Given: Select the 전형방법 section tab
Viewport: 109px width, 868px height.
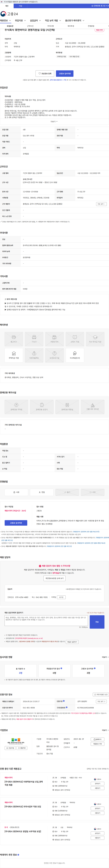Looking at the screenshot, I should (x=91, y=26).
